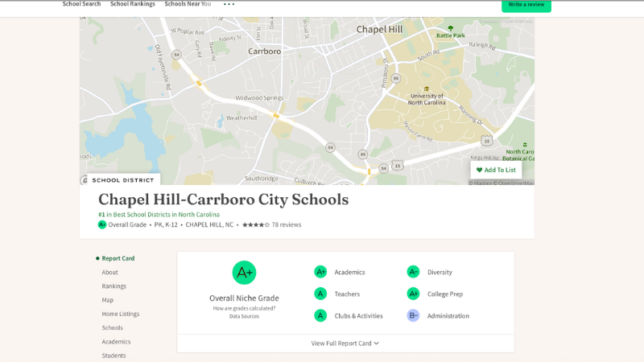Go to Rankings section in sidebar
644x362 pixels.
[x=114, y=286]
